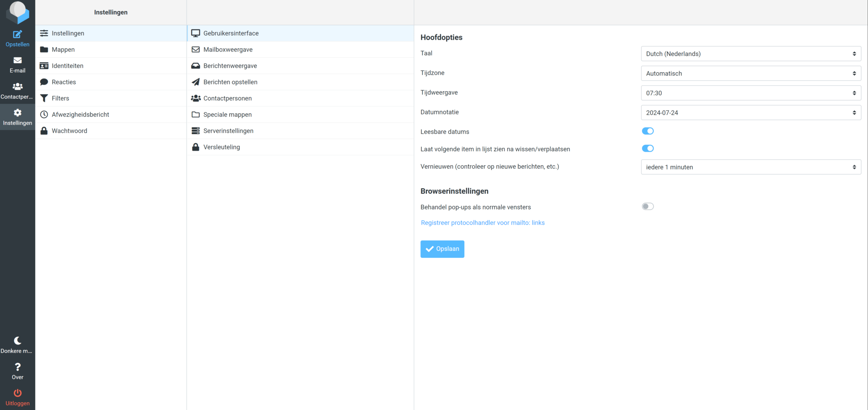Click Registreer protocolhandler voor mailto: links
Screen dimensions: 868x410
[x=482, y=223]
